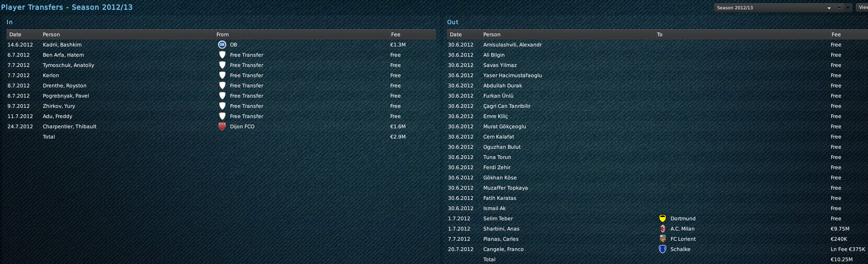Open player Murat Gökçeoglu
The image size is (868, 264).
click(505, 126)
